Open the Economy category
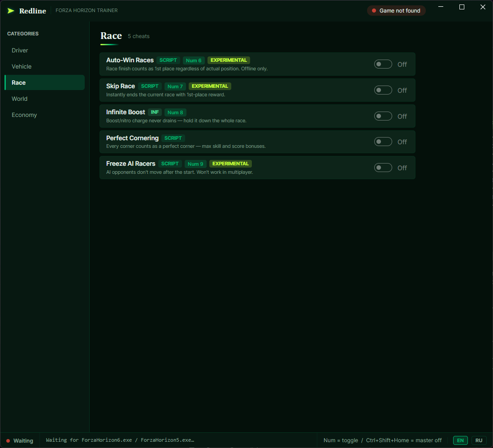The width and height of the screenshot is (493, 448). tap(45, 115)
